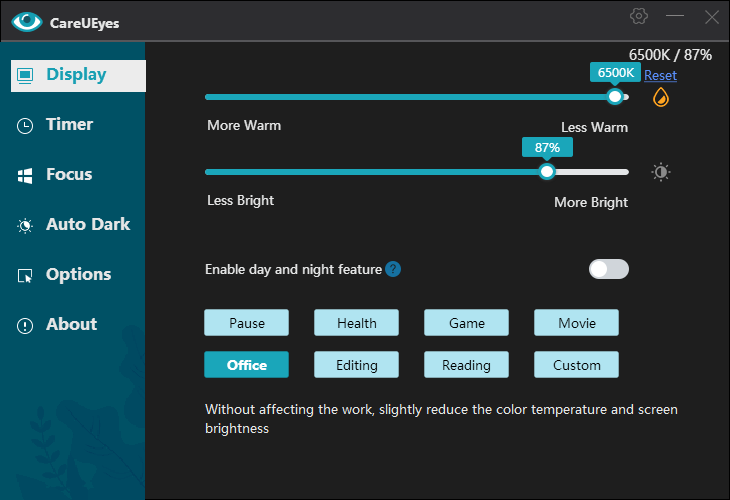Click the Reset link

pyautogui.click(x=660, y=75)
